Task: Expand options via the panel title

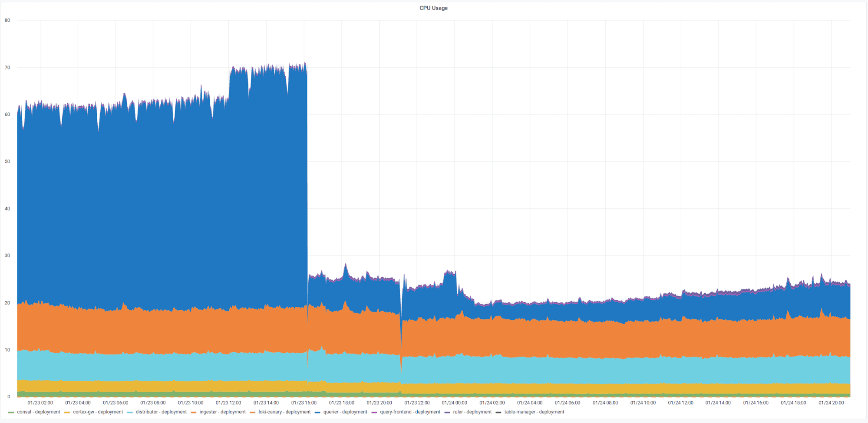Action: tap(433, 8)
